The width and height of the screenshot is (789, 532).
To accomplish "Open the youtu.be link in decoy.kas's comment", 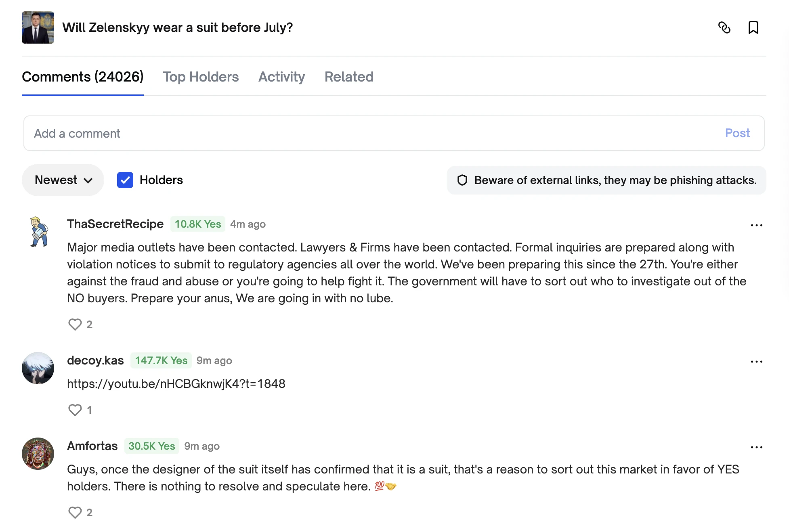I will tap(176, 383).
